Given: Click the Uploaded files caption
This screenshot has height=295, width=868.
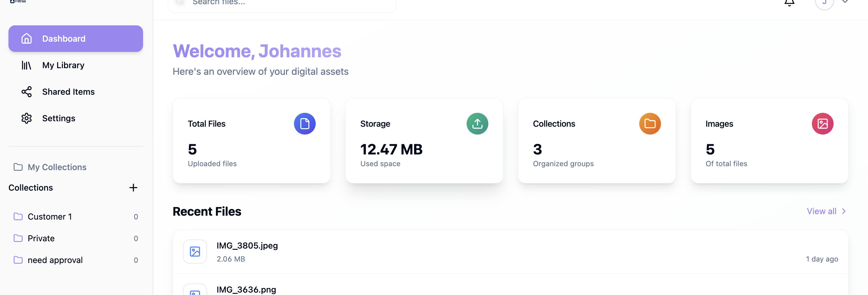Looking at the screenshot, I should point(212,164).
